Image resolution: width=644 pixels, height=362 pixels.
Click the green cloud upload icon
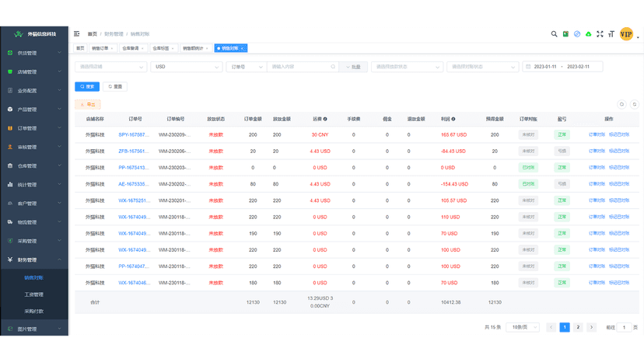(589, 34)
